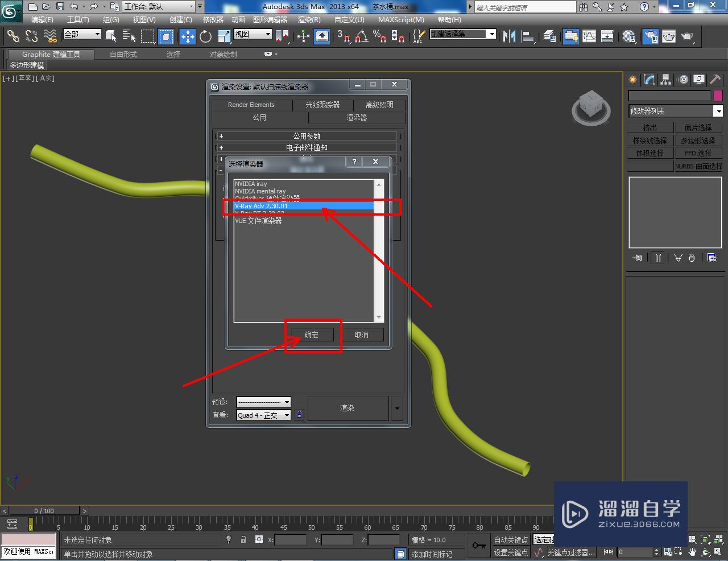
Task: Expand the 公用参数 rollout
Action: [307, 136]
